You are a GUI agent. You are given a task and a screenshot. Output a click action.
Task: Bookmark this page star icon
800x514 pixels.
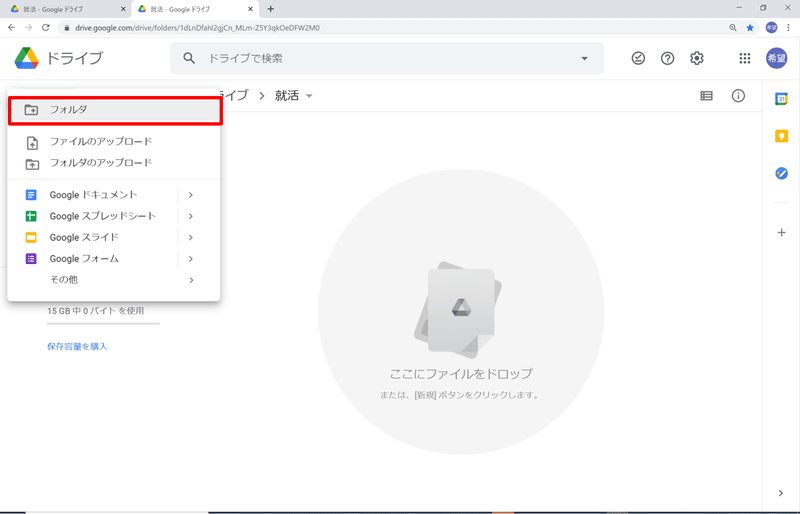coord(749,28)
